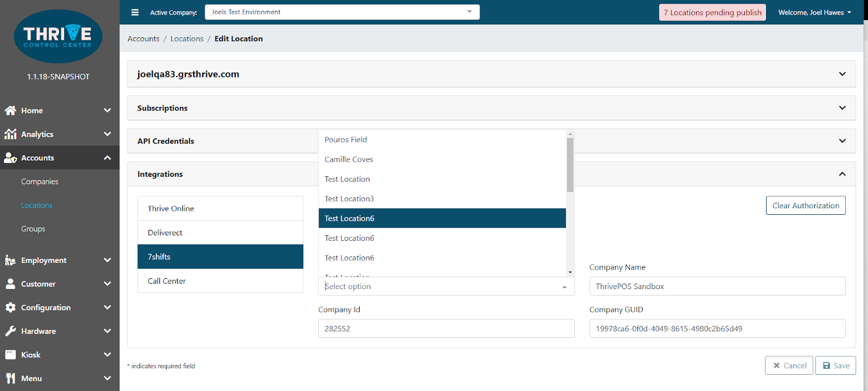Screen dimensions: 868x391
Task: Close the Select option dropdown caret
Action: pos(564,287)
